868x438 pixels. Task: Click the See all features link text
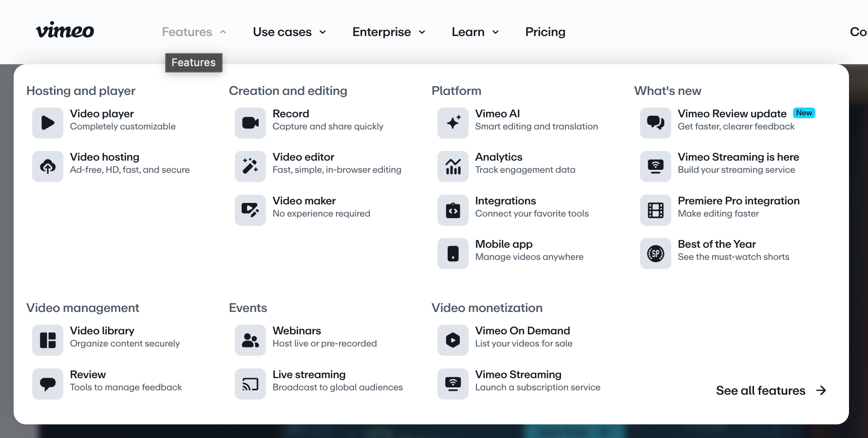click(760, 390)
